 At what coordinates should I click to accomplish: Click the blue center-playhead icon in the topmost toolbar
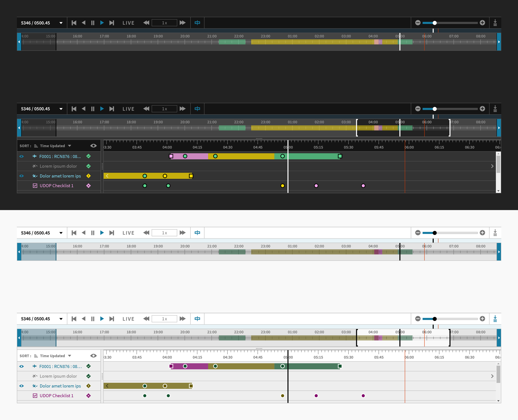coord(197,23)
